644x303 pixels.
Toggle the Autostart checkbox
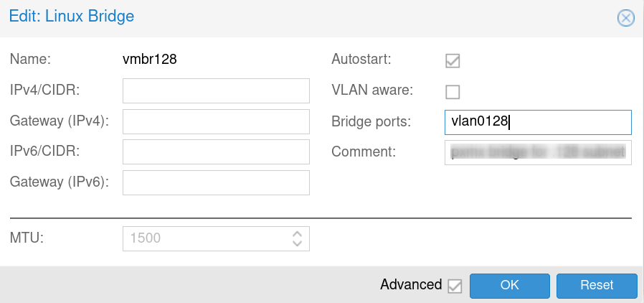[x=453, y=61]
